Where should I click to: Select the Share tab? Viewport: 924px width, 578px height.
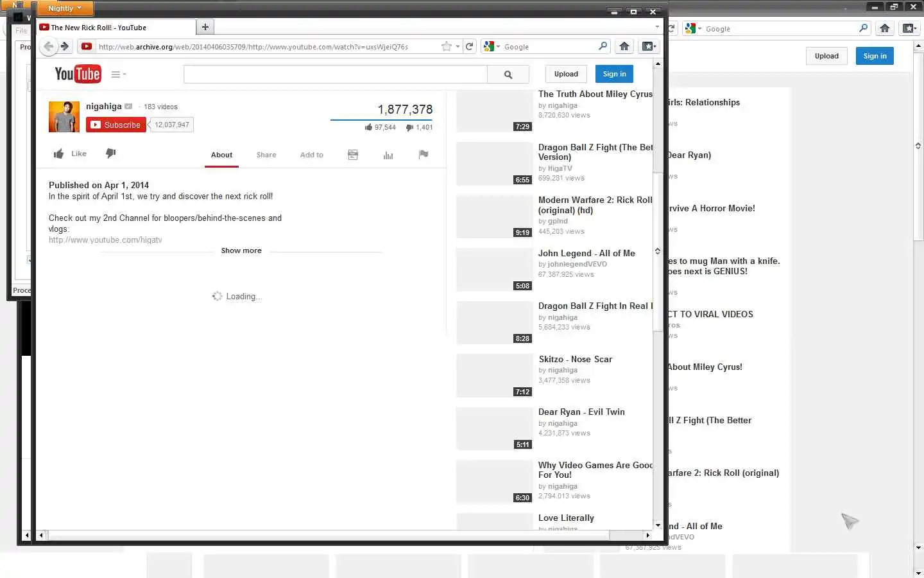pos(266,155)
